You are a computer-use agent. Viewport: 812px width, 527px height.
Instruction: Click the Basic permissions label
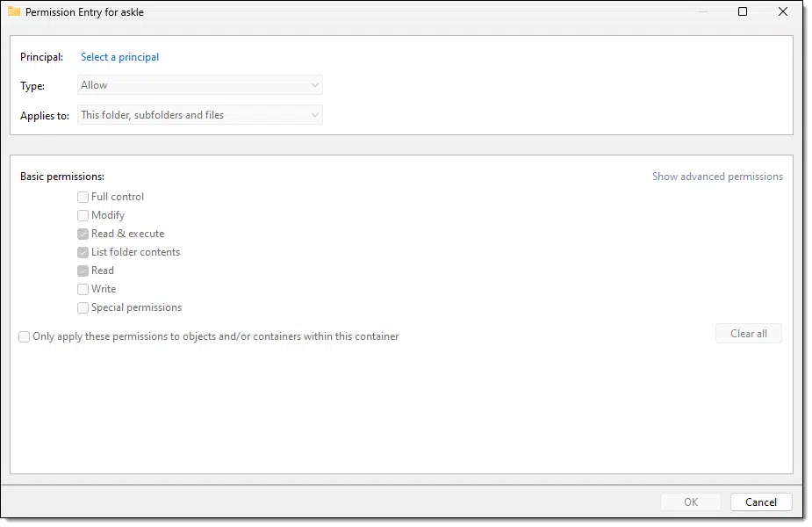click(x=62, y=177)
